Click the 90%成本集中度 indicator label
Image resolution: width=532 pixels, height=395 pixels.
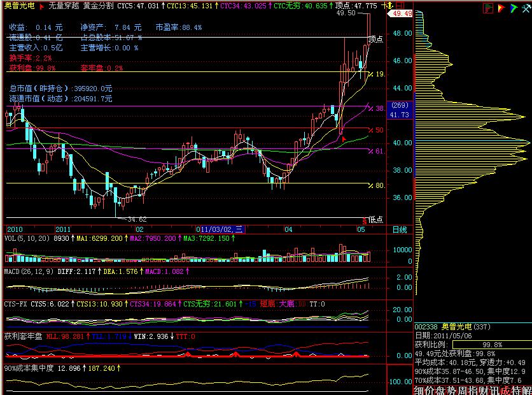tap(29, 368)
